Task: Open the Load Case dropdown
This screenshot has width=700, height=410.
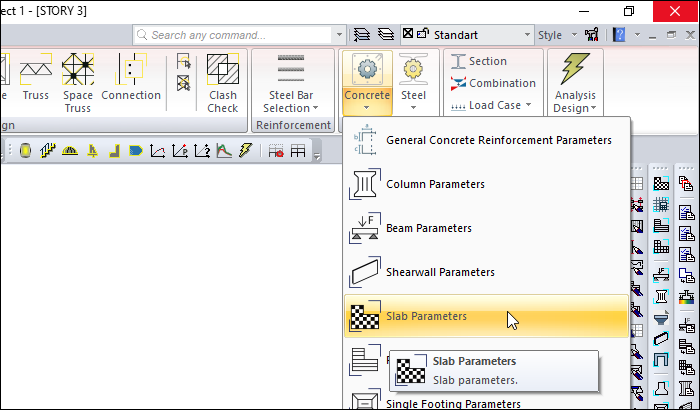Action: [x=487, y=105]
